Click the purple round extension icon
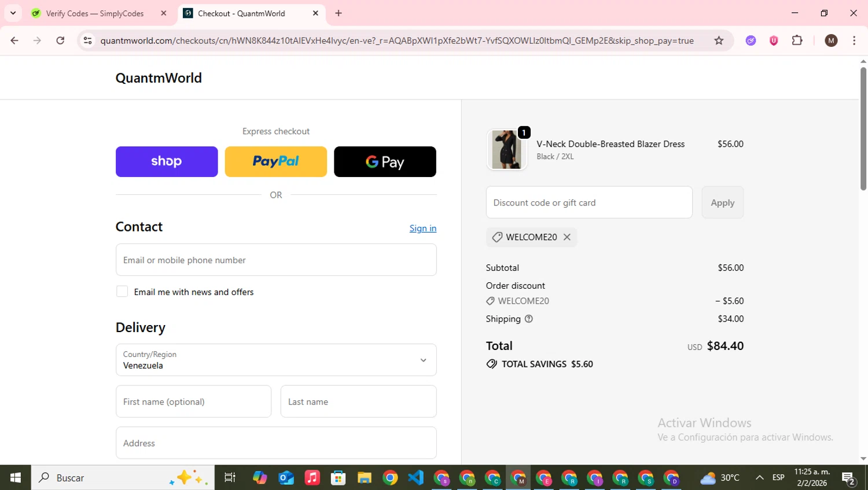Viewport: 868px width, 490px height. tap(751, 40)
